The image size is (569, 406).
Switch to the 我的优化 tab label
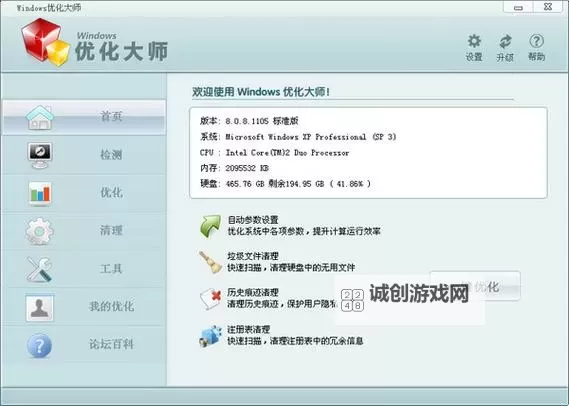coord(111,307)
